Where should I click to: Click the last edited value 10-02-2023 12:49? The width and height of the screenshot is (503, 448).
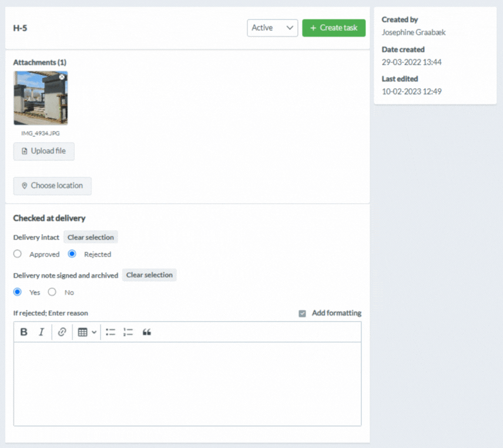(411, 92)
